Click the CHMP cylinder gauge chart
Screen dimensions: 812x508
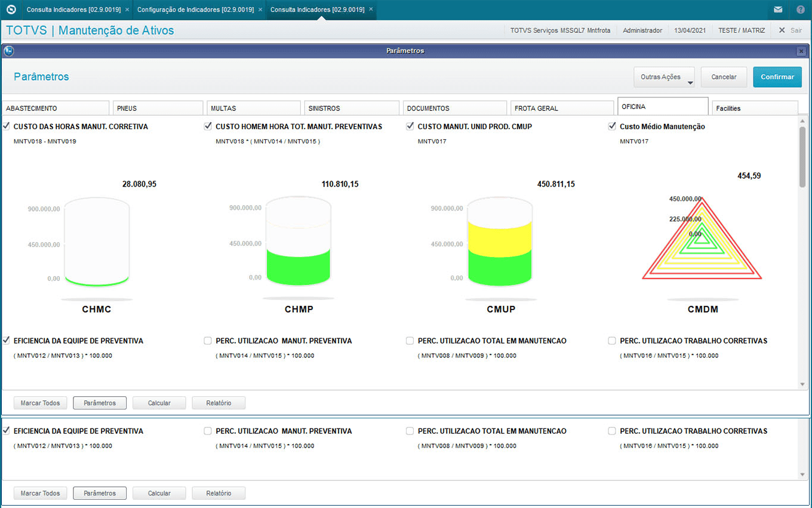point(298,245)
